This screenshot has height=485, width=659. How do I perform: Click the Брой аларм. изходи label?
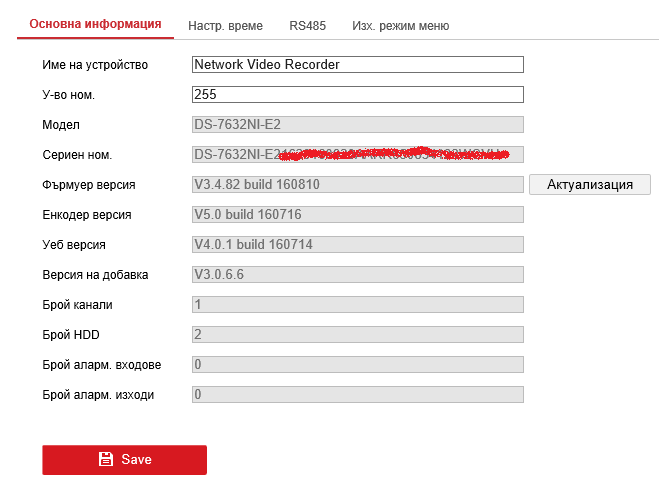coord(98,395)
